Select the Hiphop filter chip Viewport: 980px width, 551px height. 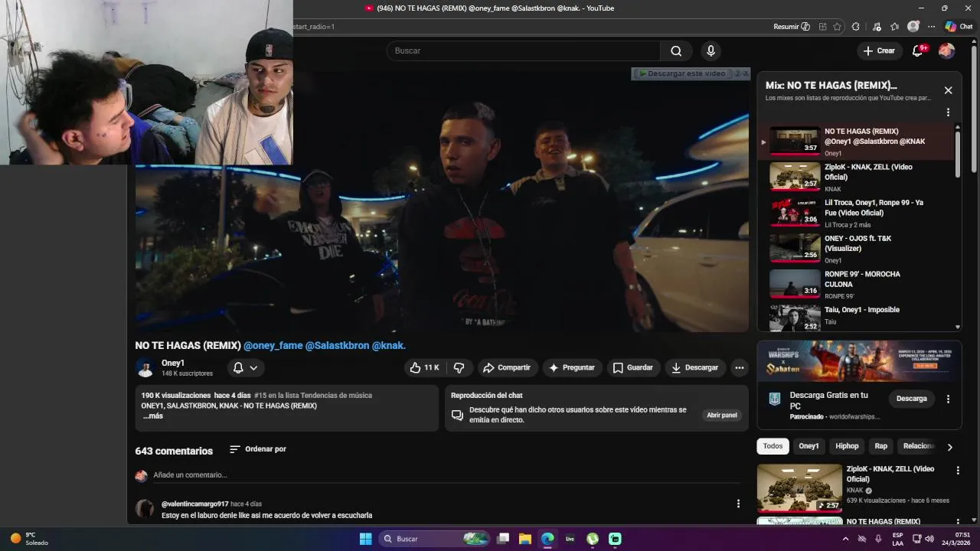pyautogui.click(x=847, y=446)
